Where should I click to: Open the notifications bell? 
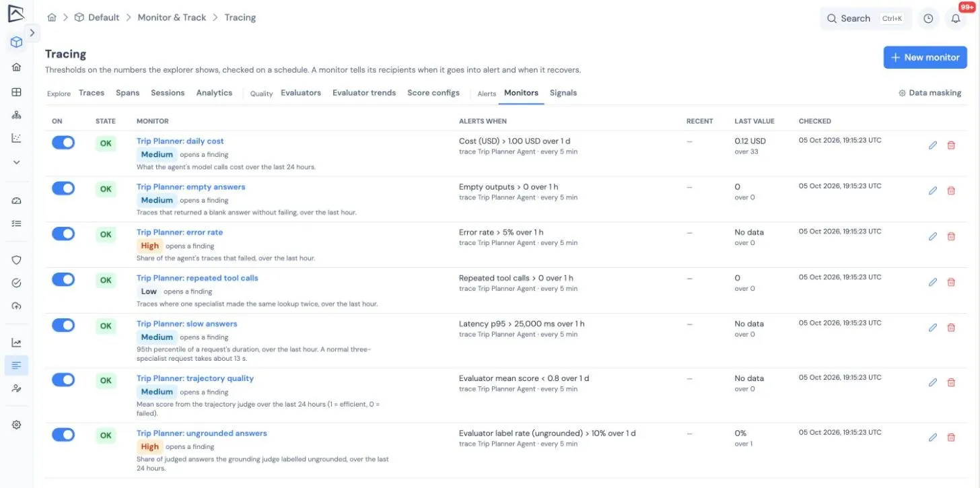point(956,19)
